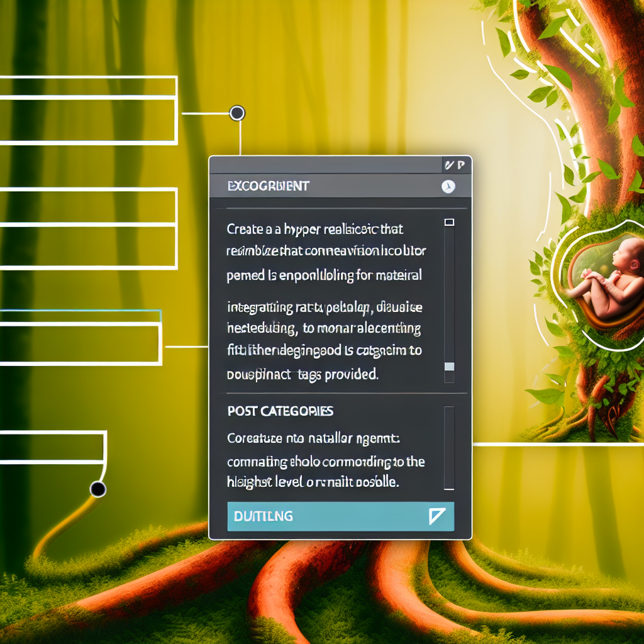The image size is (644, 644).
Task: Click the small square at scrollbar top
Action: [449, 222]
